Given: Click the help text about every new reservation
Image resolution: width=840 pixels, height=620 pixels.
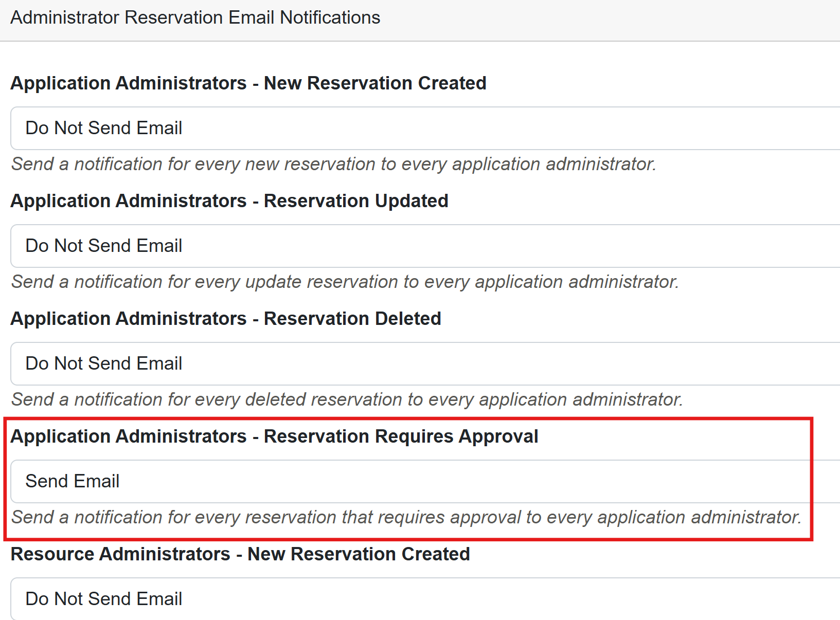Looking at the screenshot, I should click(x=333, y=164).
